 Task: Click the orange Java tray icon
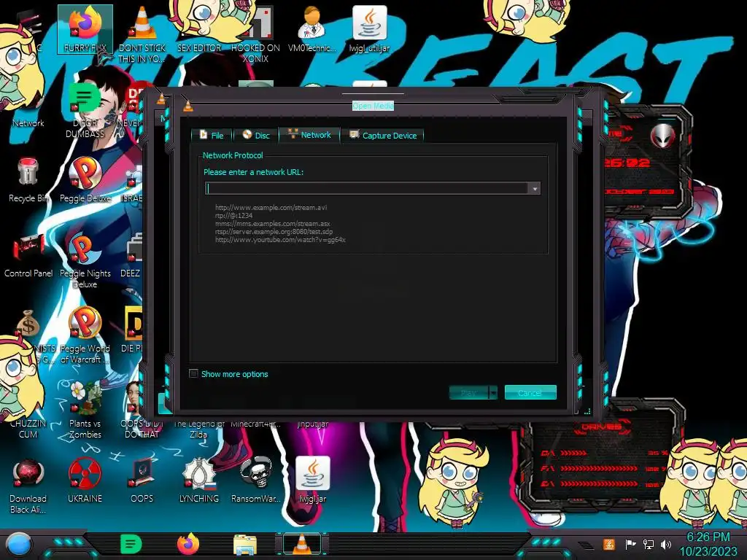click(609, 544)
